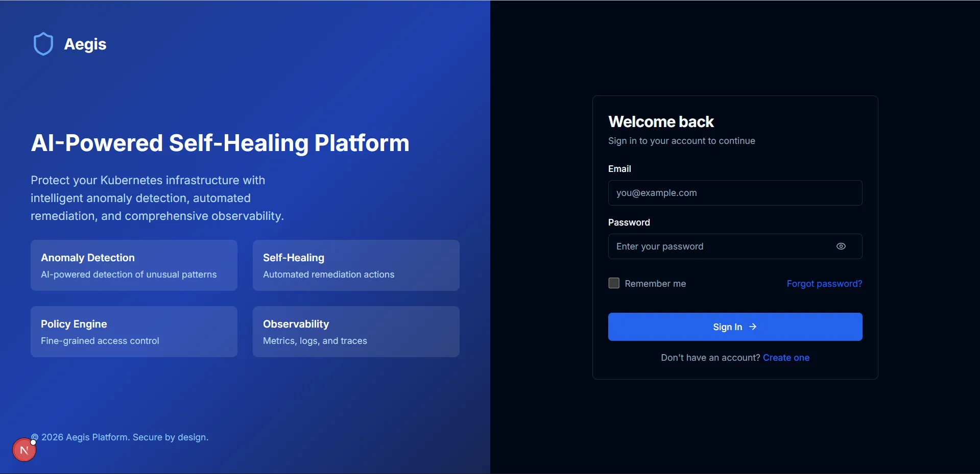The height and width of the screenshot is (474, 980).
Task: Click the 2026 Aegis Platform copyright text
Action: point(124,437)
